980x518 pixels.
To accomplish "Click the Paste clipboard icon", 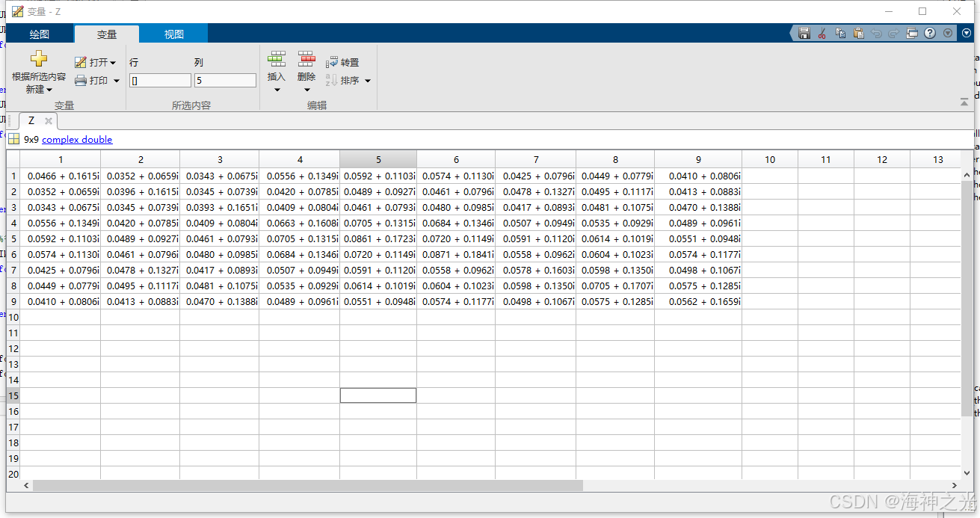I will coord(858,33).
